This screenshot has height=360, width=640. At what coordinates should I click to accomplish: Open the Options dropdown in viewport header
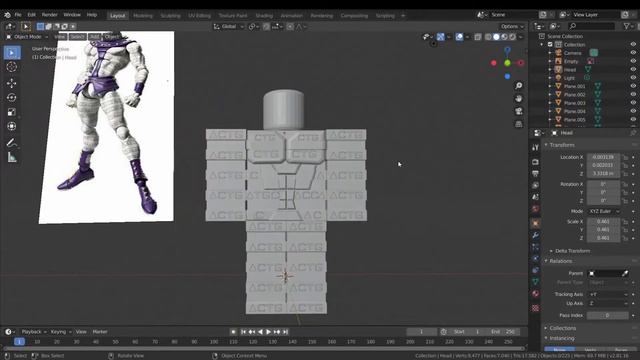512,27
